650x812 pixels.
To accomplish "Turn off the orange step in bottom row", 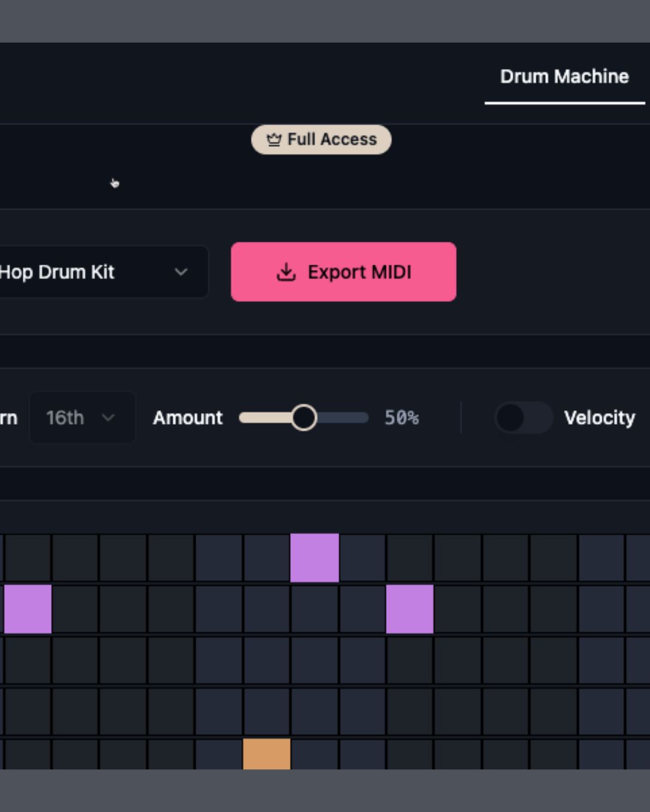I will click(267, 754).
